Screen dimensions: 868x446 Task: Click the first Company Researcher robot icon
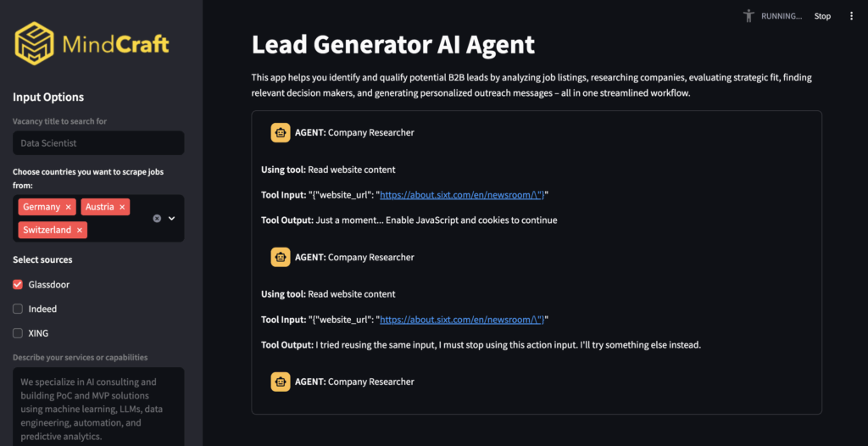(281, 132)
